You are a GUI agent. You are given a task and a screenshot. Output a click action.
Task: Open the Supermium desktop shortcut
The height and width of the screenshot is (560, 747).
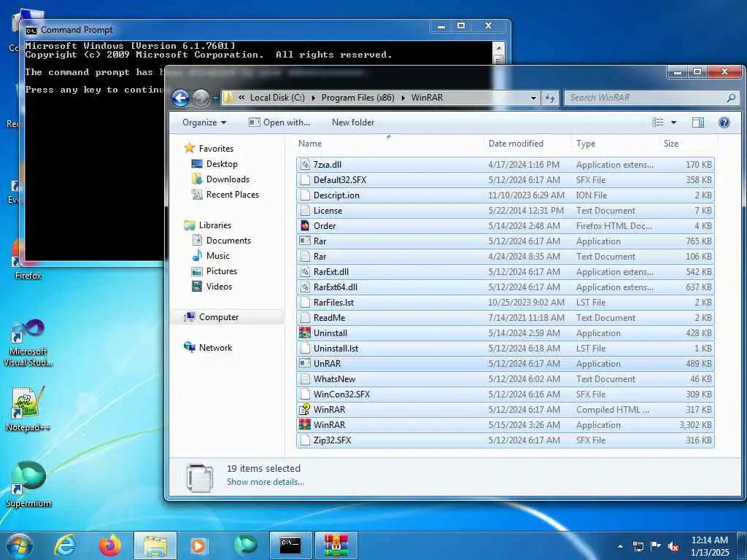pos(28,484)
